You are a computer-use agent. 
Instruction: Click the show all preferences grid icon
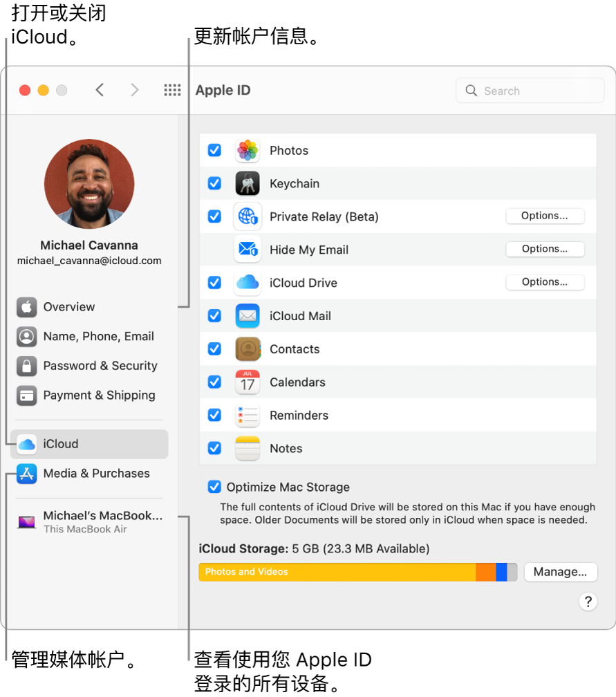172,90
